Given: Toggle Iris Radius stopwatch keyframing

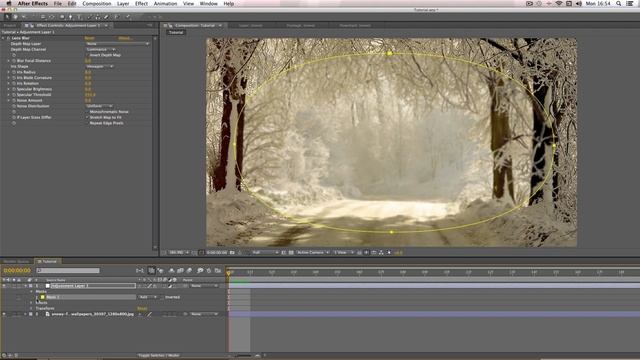Looking at the screenshot, I should 13,72.
